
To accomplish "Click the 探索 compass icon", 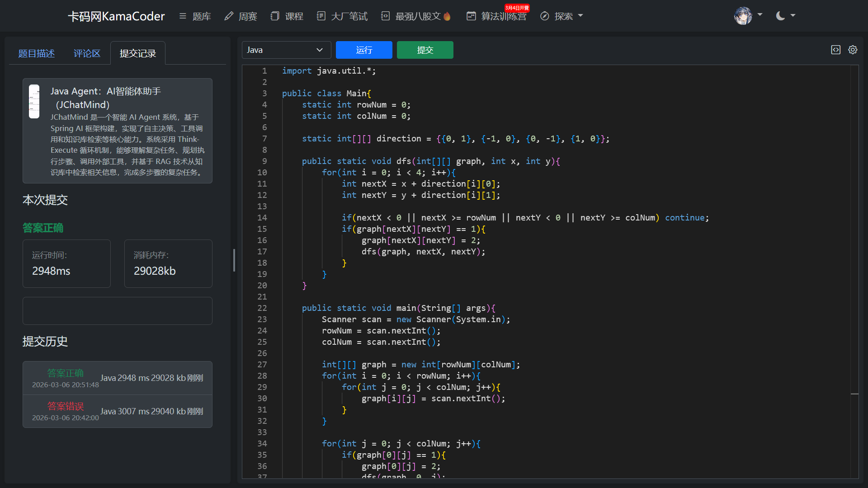I will (545, 16).
